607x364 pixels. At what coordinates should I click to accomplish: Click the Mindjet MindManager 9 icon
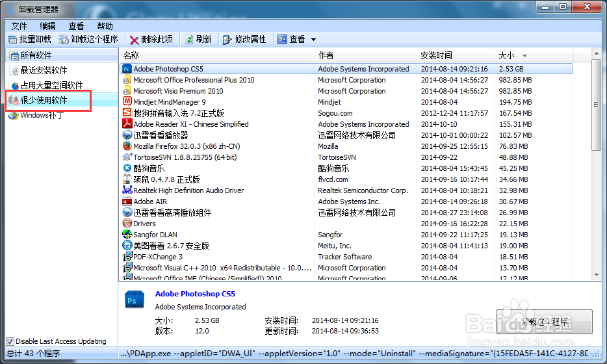coord(127,102)
